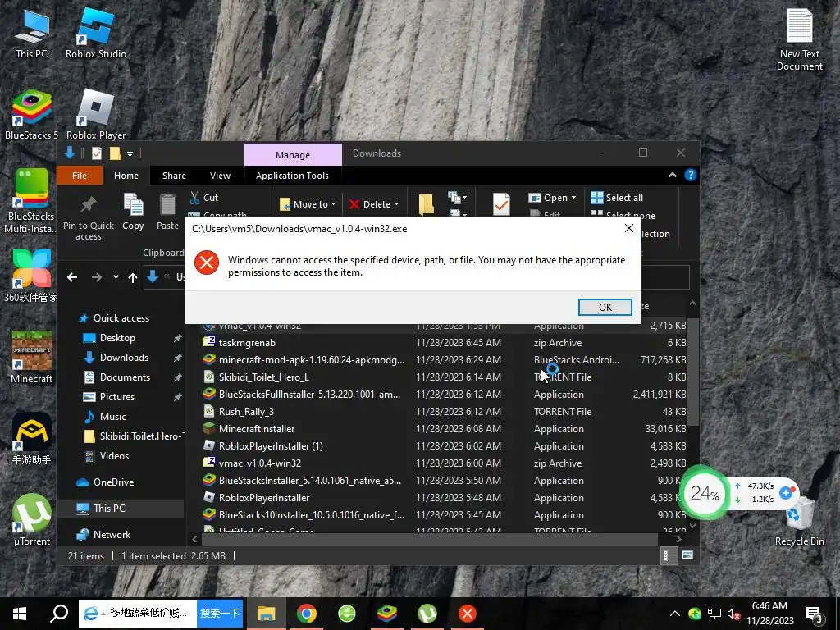This screenshot has height=630, width=840.
Task: Open the Share ribbon tab
Action: tap(174, 176)
